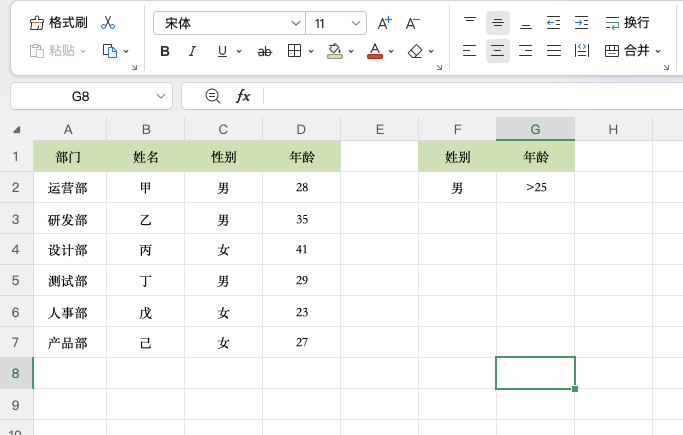Toggle italic formatting

click(192, 51)
